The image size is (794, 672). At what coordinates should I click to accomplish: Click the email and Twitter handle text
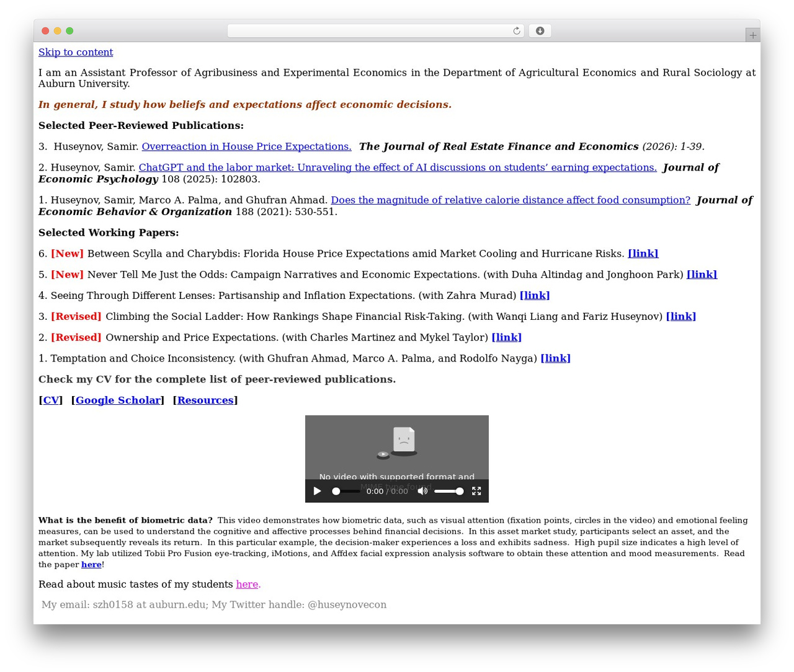coord(214,605)
